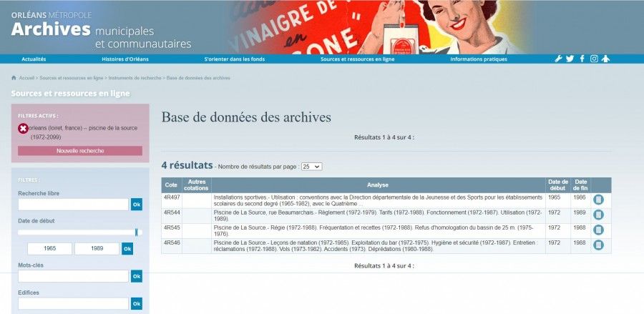Viewport: 644px width, 314px height.
Task: Click the accessibility person icon in header
Action: point(605,59)
